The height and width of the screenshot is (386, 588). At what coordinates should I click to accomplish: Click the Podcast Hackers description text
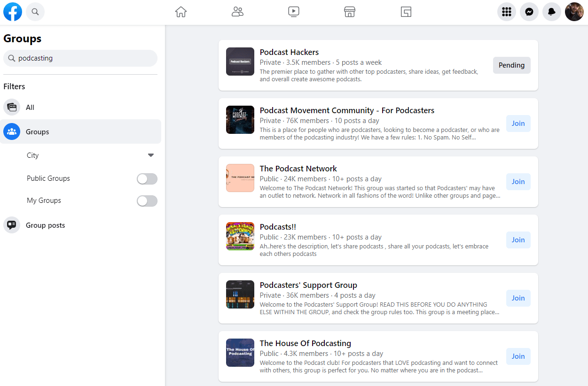(x=369, y=76)
